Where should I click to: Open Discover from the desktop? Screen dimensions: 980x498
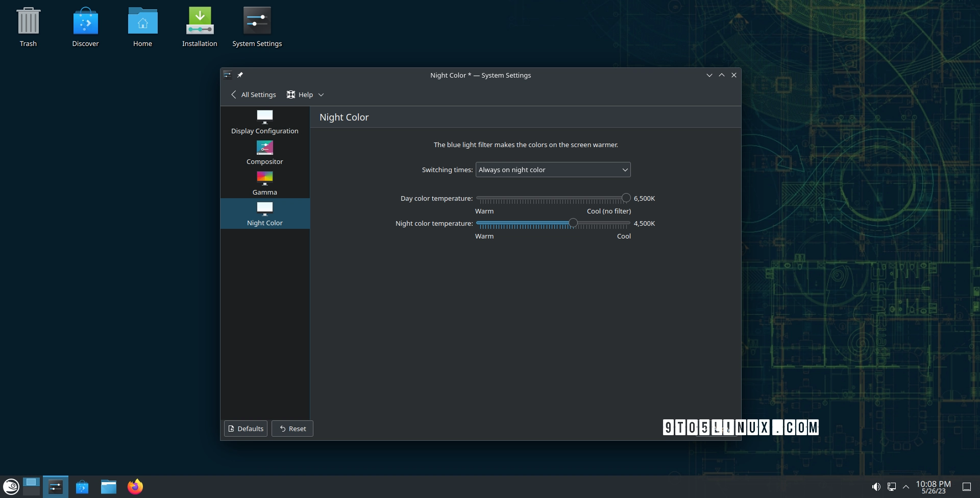click(85, 21)
